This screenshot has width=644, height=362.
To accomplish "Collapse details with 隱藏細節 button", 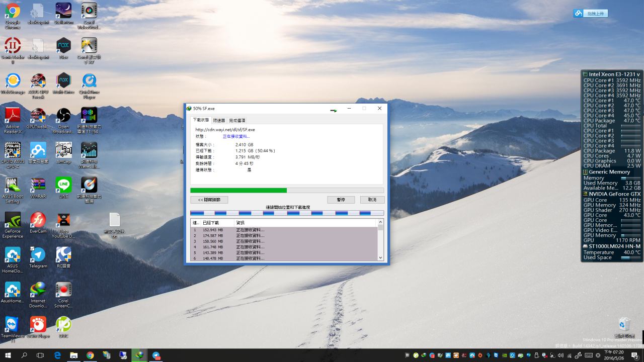I will 209,200.
